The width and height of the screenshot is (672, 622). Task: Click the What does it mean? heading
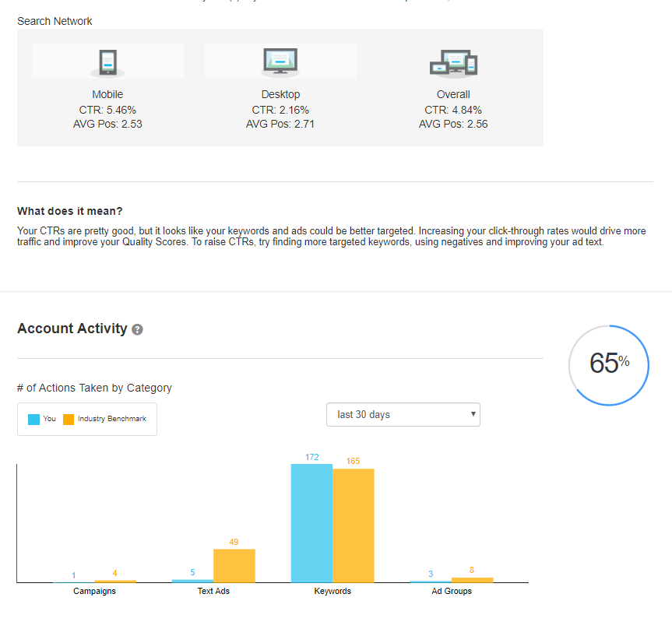point(70,211)
